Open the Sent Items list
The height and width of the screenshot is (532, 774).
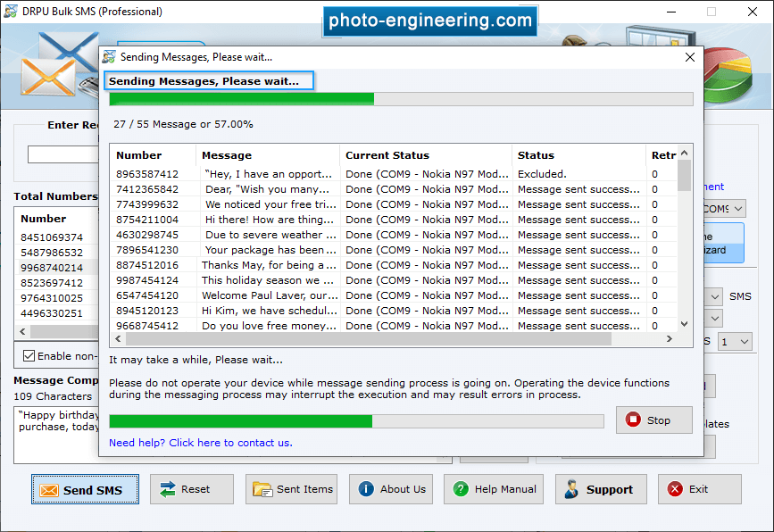291,489
